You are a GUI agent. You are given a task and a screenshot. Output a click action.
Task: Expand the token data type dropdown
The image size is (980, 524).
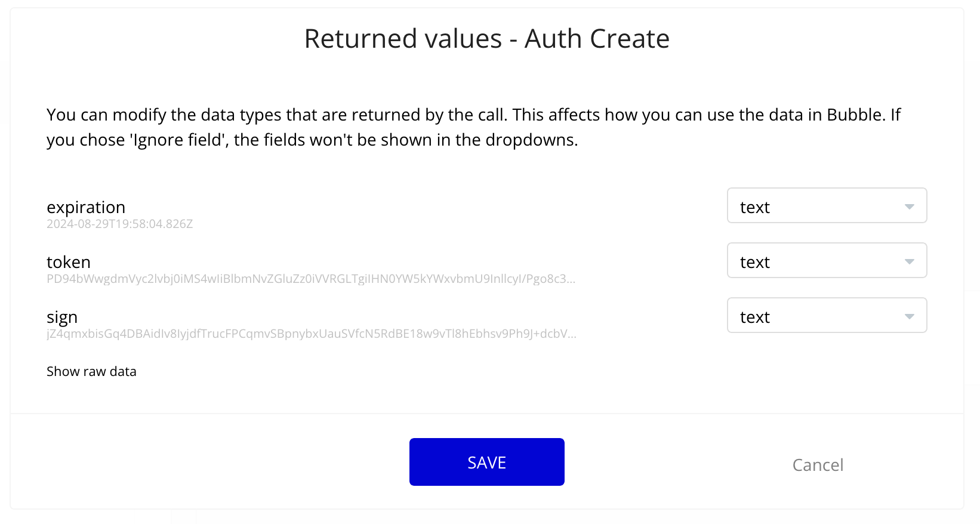tap(826, 261)
